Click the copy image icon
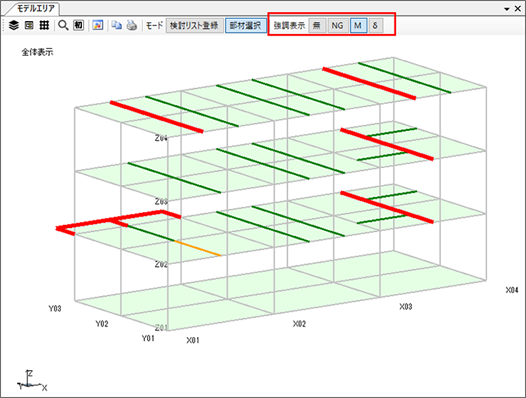Viewport: 526px width, 398px height. coord(117,25)
